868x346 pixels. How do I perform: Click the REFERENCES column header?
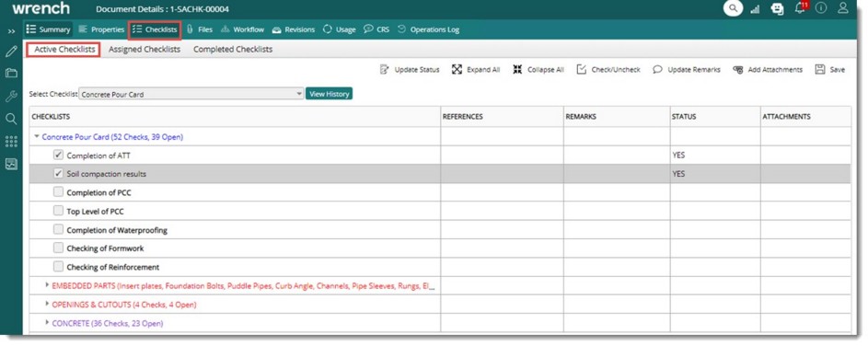[502, 117]
